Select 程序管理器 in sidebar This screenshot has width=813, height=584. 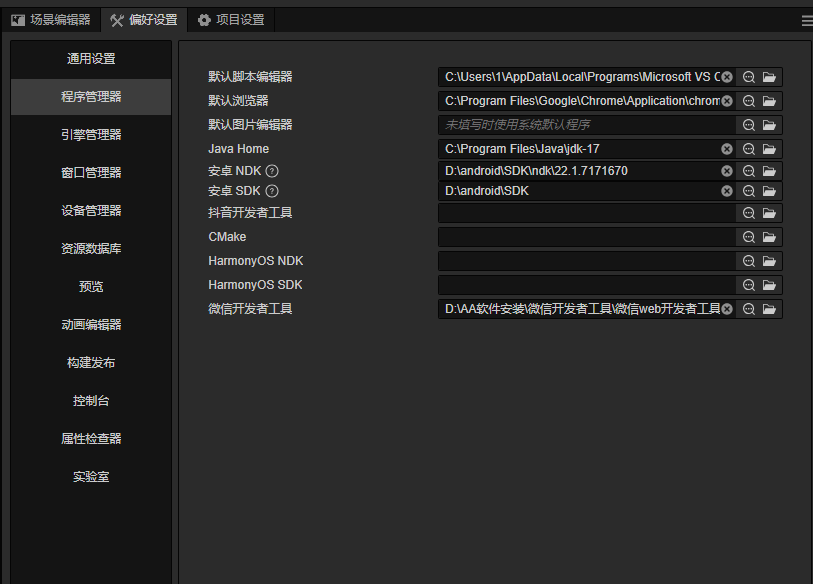[x=91, y=96]
